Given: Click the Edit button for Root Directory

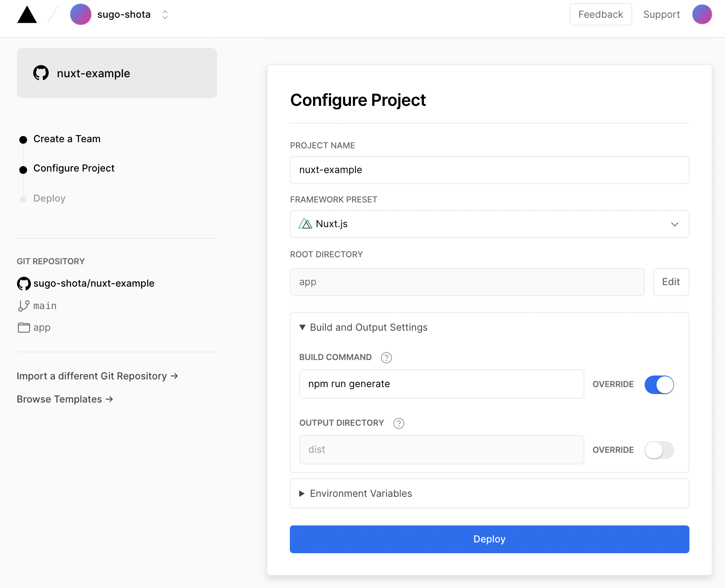Looking at the screenshot, I should click(x=671, y=282).
